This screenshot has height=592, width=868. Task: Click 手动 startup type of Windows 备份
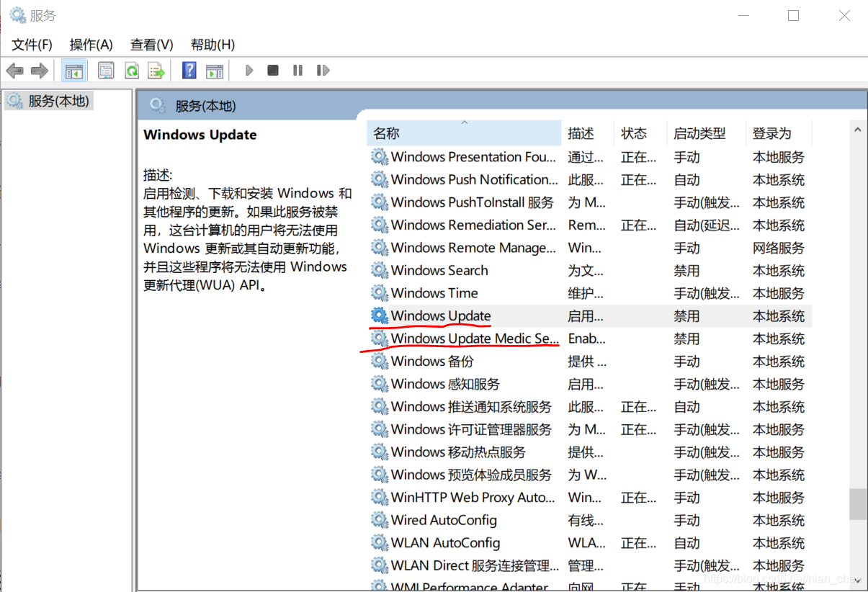click(686, 361)
